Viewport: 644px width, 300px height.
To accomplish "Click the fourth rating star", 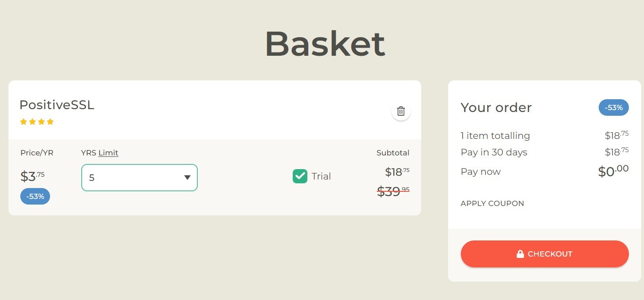I will point(51,122).
